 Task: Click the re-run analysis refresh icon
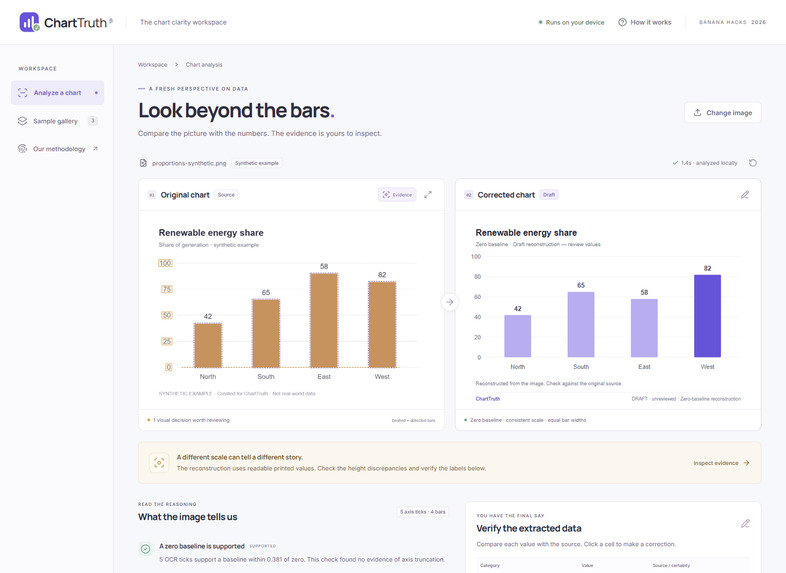(x=752, y=163)
